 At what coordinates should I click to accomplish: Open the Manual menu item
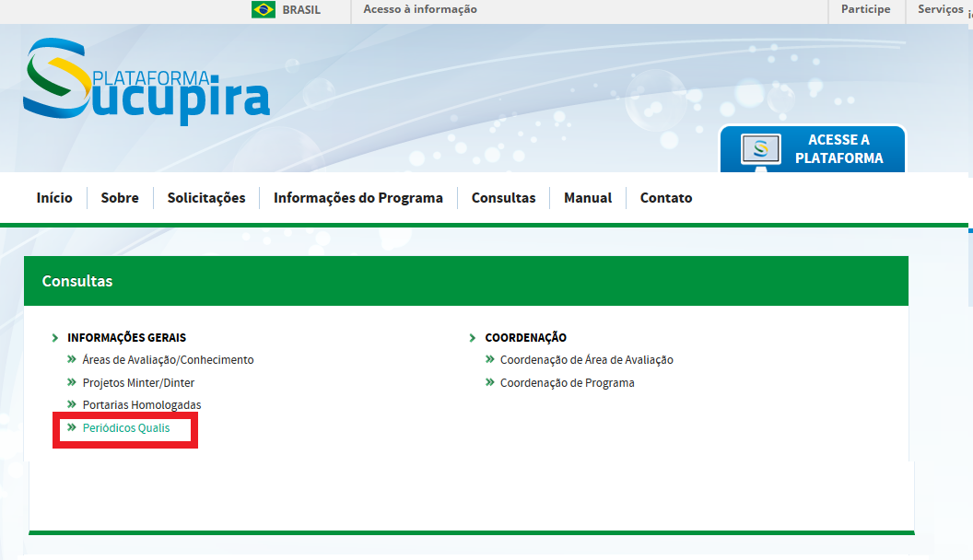[588, 198]
